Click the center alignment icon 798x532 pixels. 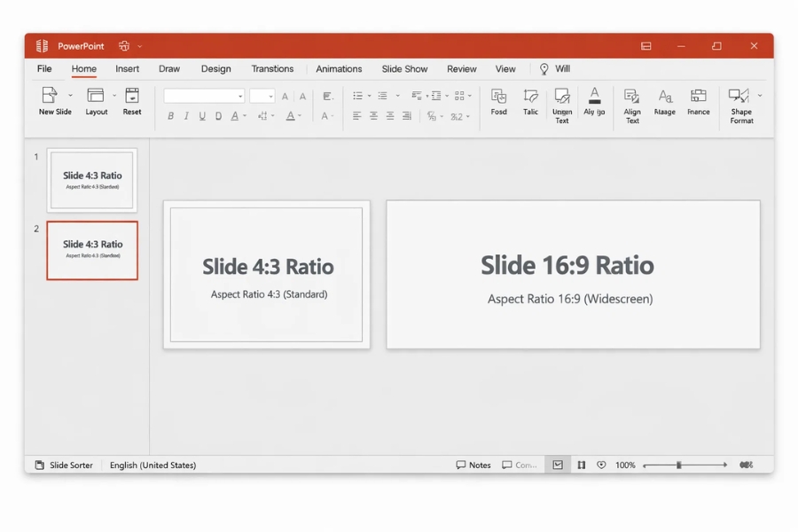372,115
